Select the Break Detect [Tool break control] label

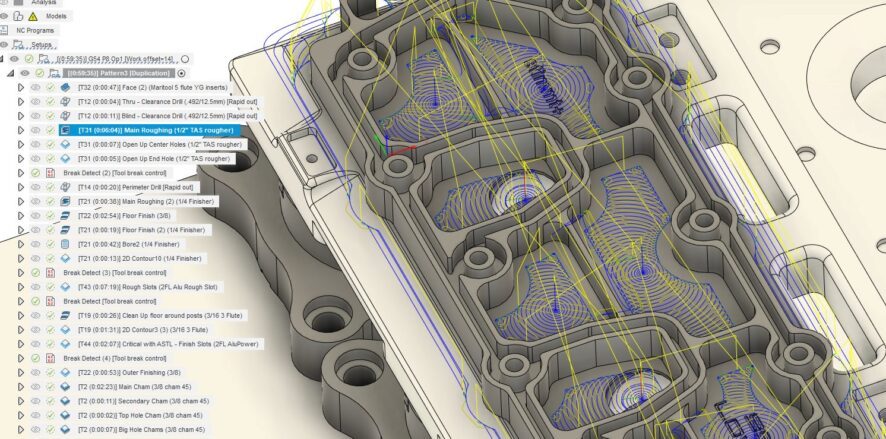click(110, 301)
